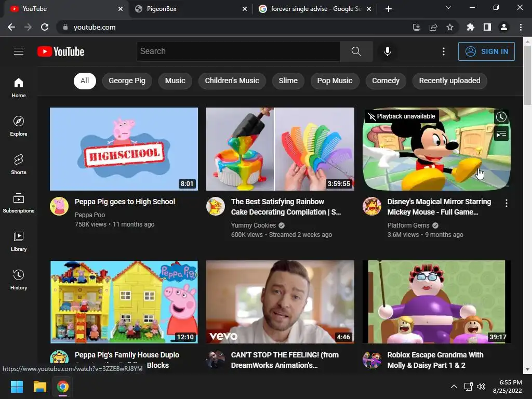Viewport: 532px width, 399px height.
Task: Select the Slime filter chip
Action: [x=288, y=81]
